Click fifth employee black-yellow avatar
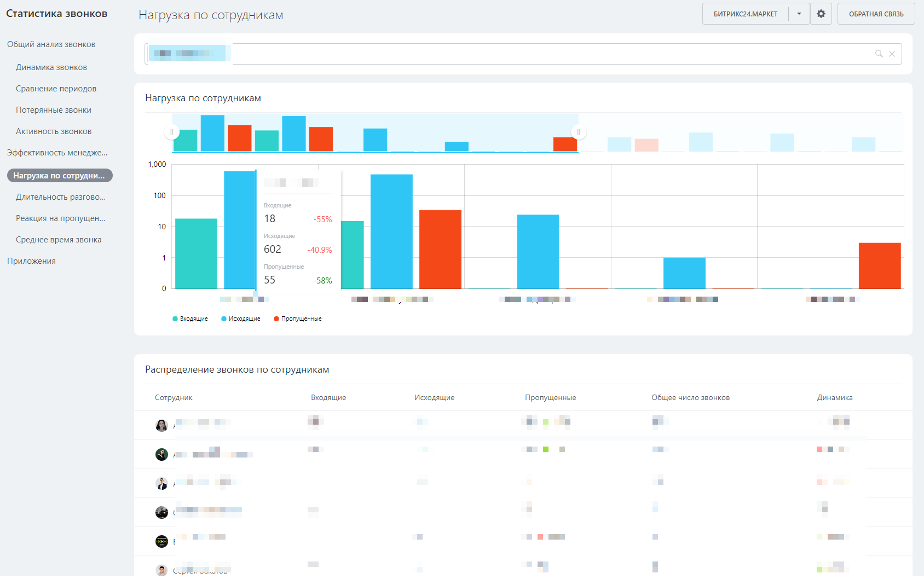The image size is (924, 579). click(x=161, y=541)
